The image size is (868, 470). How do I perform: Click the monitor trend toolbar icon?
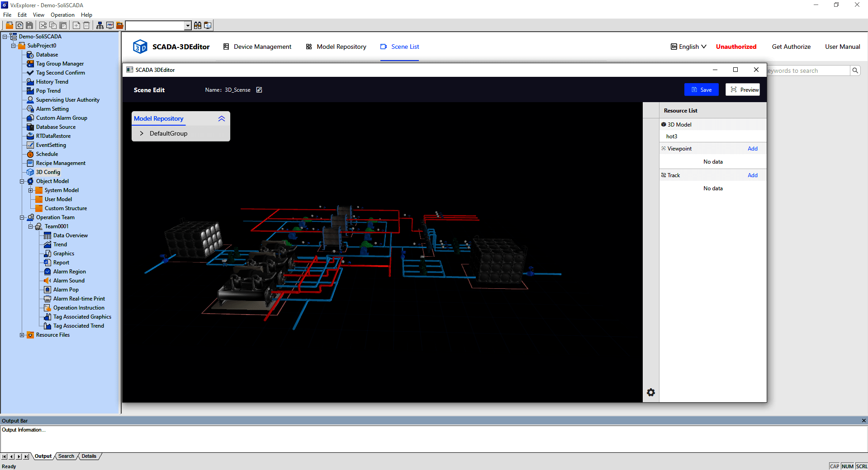110,25
